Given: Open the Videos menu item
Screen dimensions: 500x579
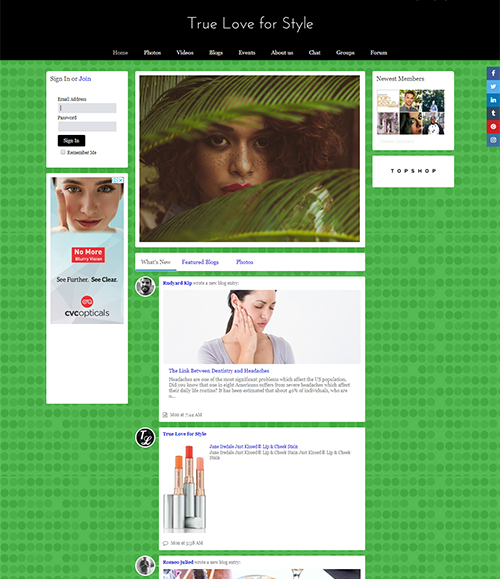Looking at the screenshot, I should coord(185,53).
